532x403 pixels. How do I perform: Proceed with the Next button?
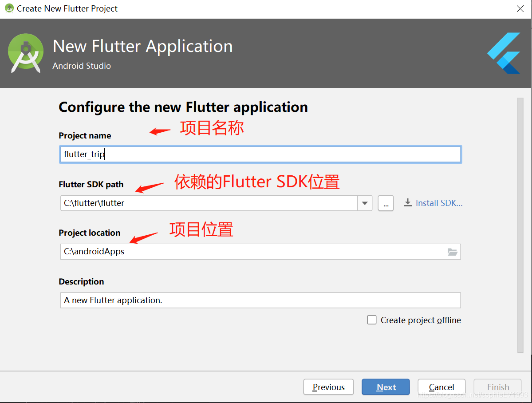[x=386, y=387]
